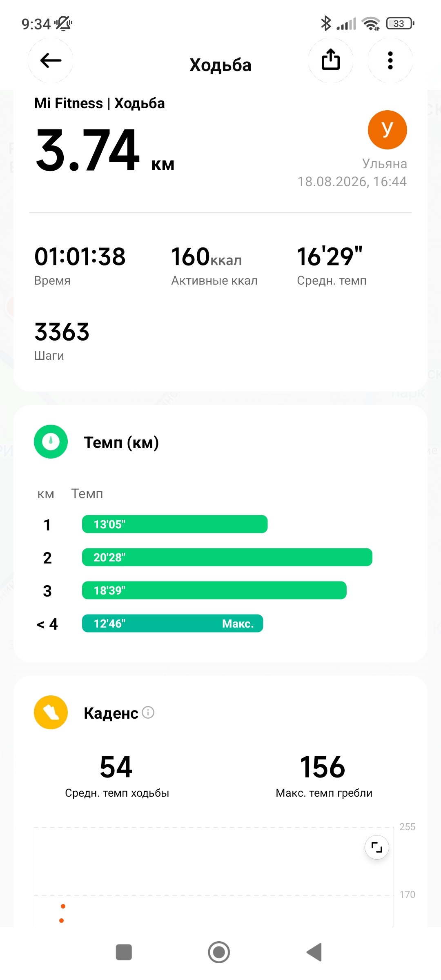Select the 20'28" kilometer 2 pace bar
441x980 pixels.
227,557
